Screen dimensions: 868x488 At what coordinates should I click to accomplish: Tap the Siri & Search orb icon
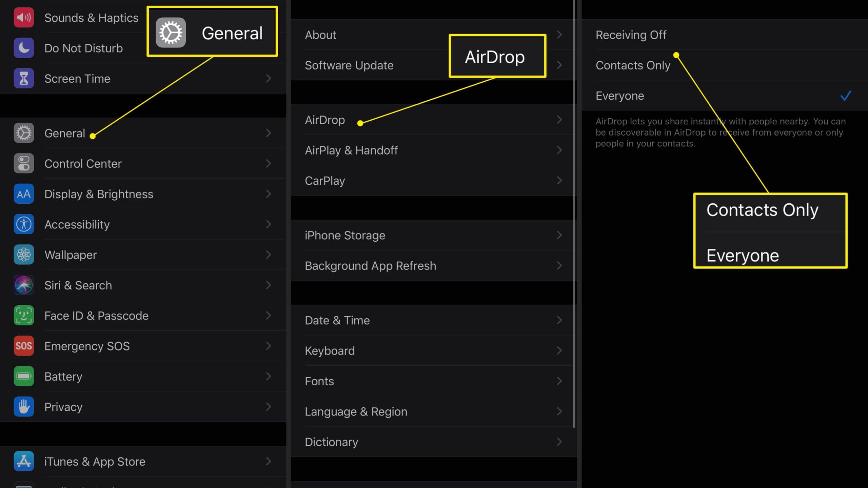click(24, 285)
